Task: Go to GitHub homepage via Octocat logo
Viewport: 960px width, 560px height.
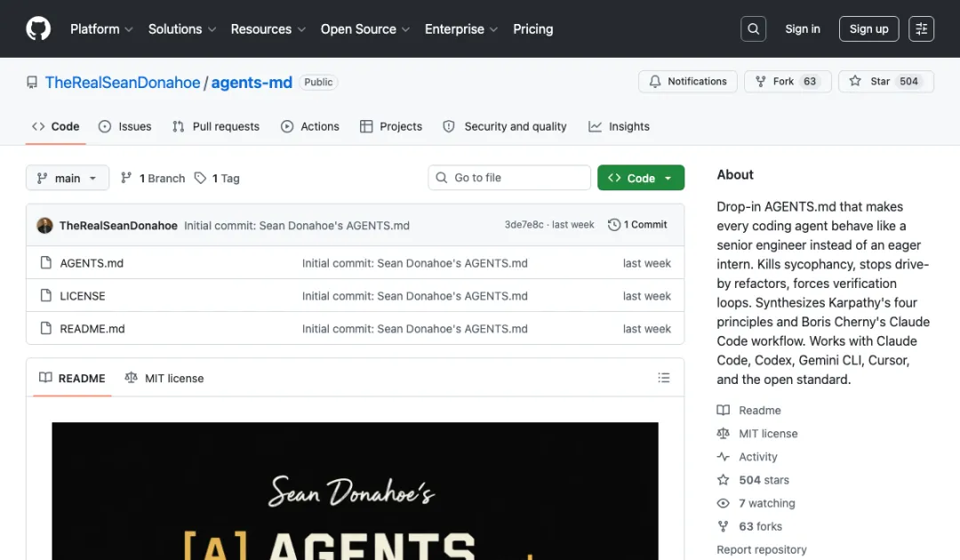Action: tap(38, 28)
